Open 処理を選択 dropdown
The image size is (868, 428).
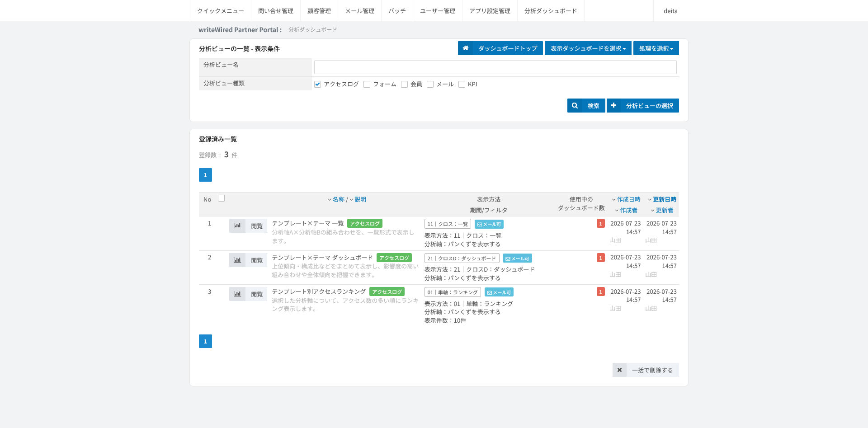click(656, 48)
